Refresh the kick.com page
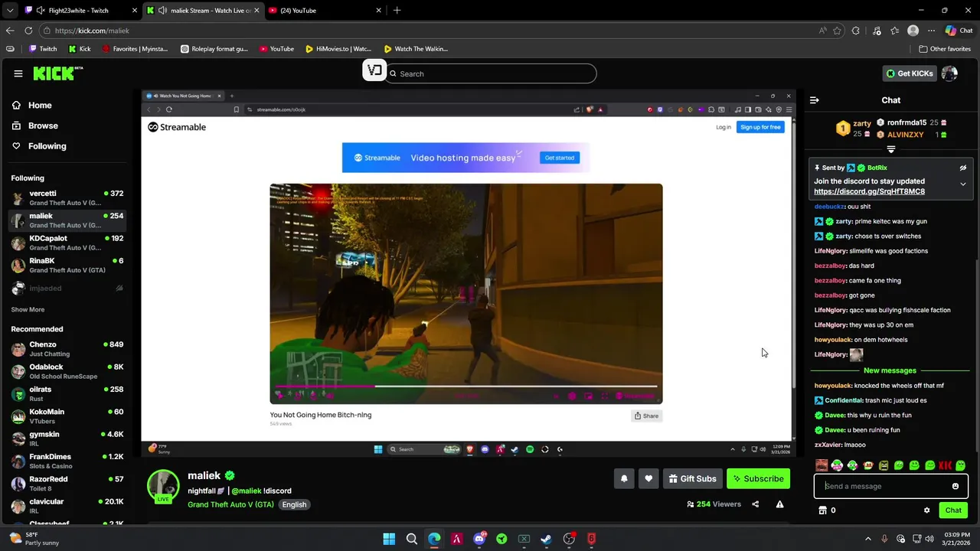This screenshot has width=980, height=551. [28, 31]
